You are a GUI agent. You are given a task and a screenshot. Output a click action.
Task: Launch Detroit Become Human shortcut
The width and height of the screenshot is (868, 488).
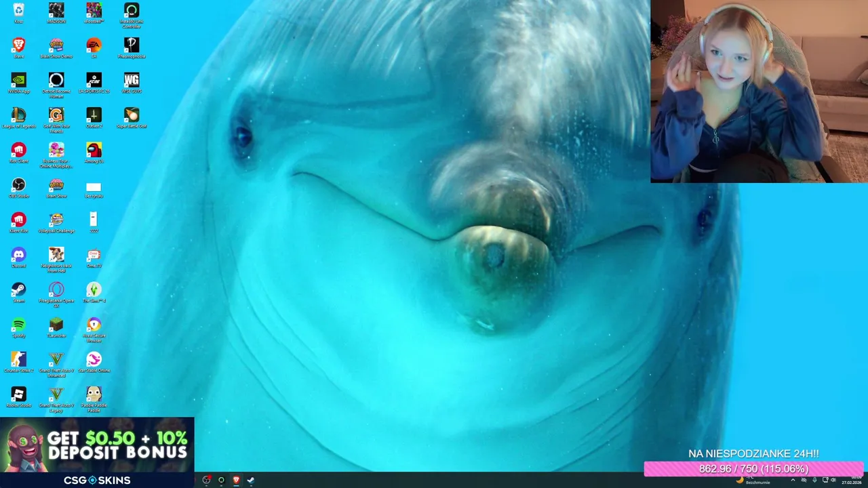pyautogui.click(x=56, y=85)
